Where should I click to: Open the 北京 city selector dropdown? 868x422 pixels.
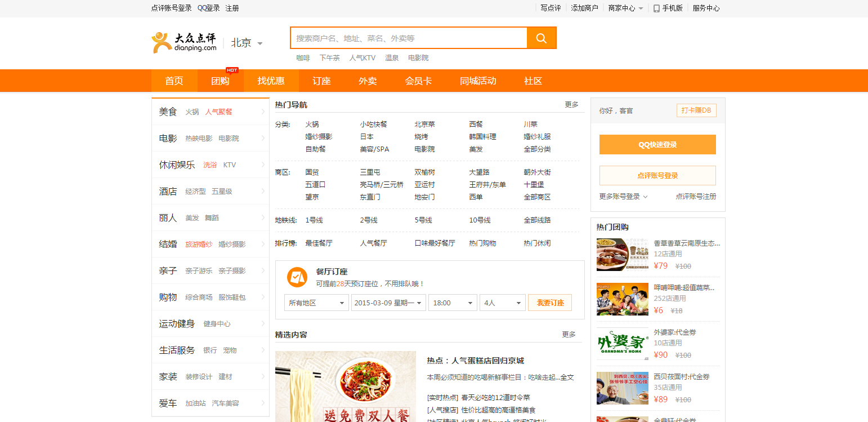pos(247,43)
